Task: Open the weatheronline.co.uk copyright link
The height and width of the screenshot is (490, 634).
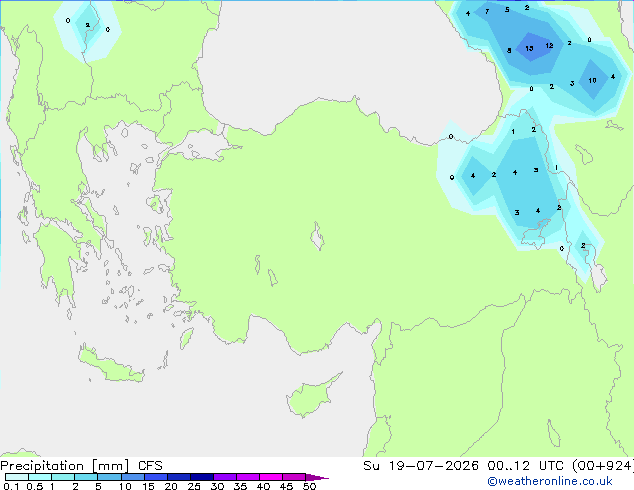Action: tap(550, 481)
